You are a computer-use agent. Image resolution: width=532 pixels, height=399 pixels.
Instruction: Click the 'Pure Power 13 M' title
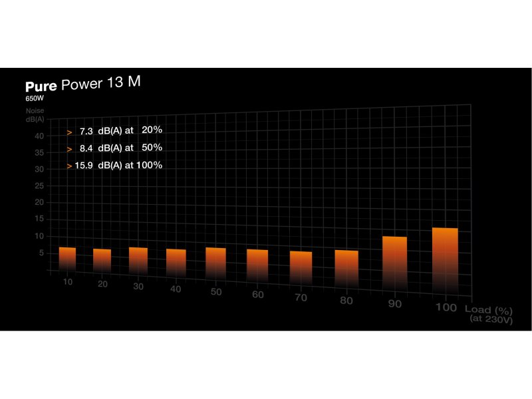tap(82, 84)
